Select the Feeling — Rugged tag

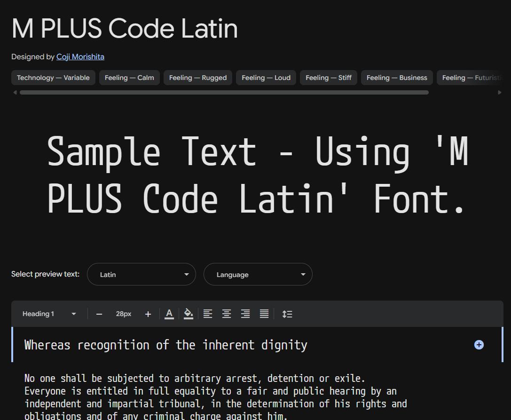198,78
